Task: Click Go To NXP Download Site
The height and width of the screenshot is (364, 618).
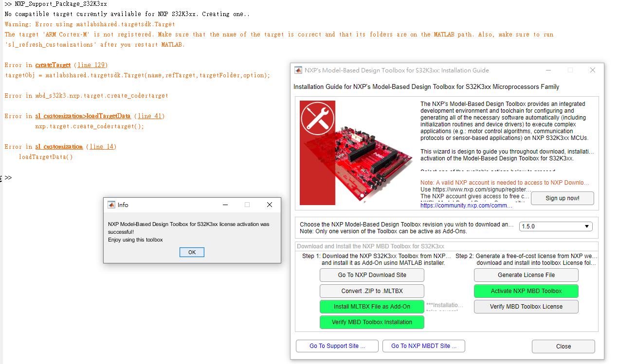Action: 372,275
